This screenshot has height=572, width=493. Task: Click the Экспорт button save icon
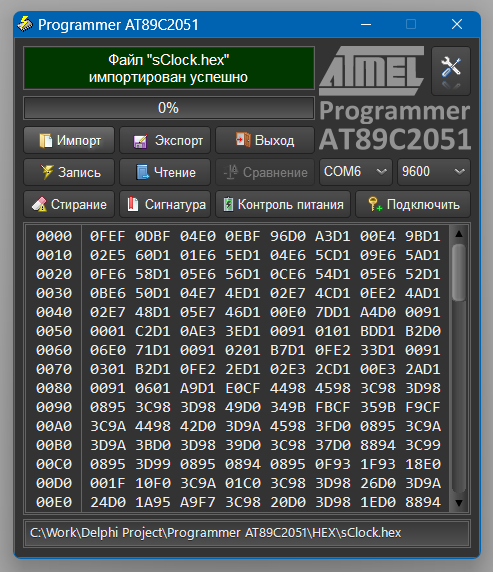[140, 141]
